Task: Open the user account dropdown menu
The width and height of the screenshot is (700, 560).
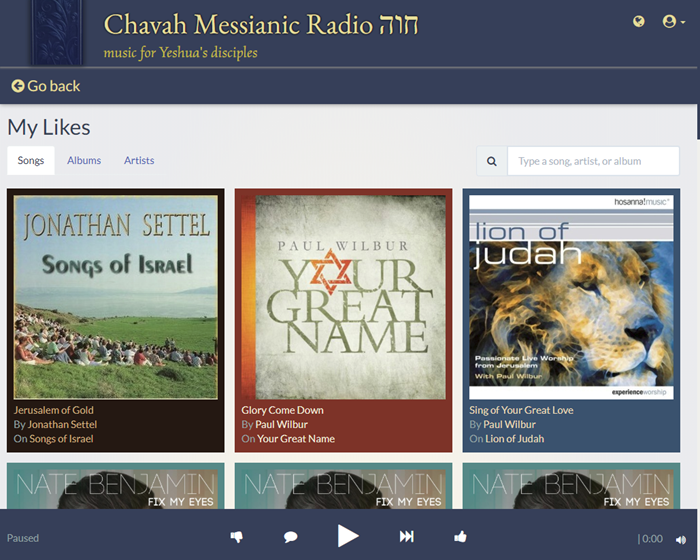Action: [673, 21]
